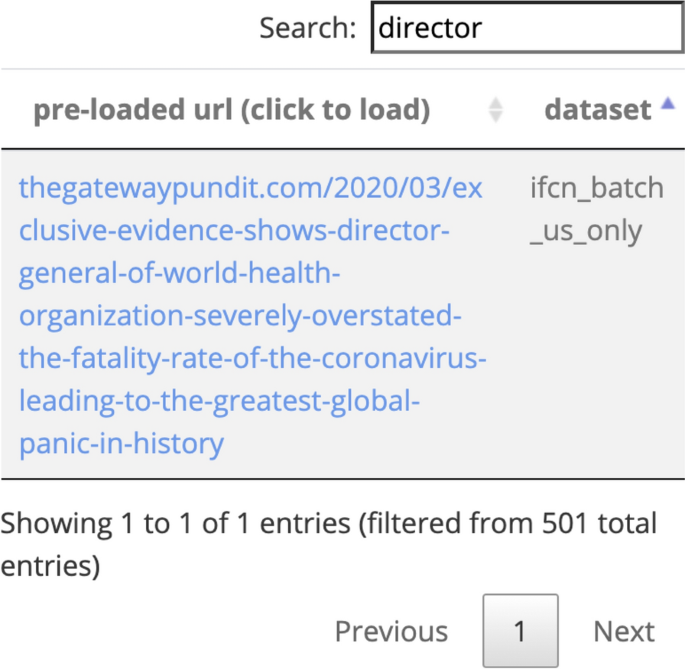
Task: Click the up arrow of url sort icon
Action: click(495, 103)
